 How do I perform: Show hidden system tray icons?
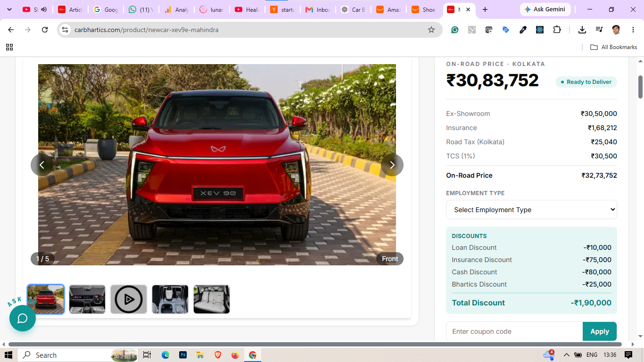click(567, 355)
